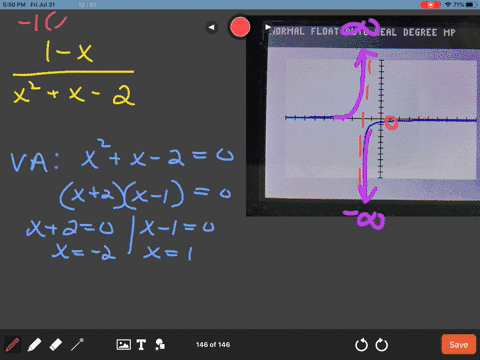Viewport: 480px width, 360px height.
Task: Tap the Wi-Fi icon in status bar
Action: click(448, 5)
